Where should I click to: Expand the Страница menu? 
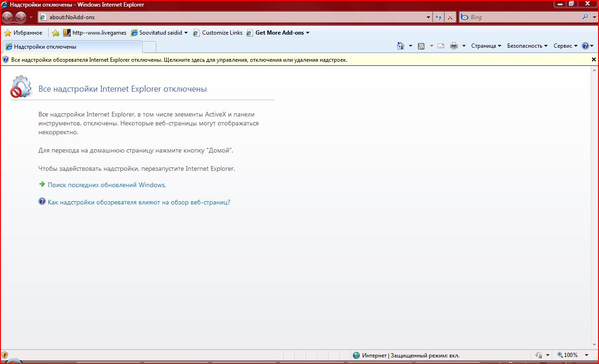tap(486, 46)
